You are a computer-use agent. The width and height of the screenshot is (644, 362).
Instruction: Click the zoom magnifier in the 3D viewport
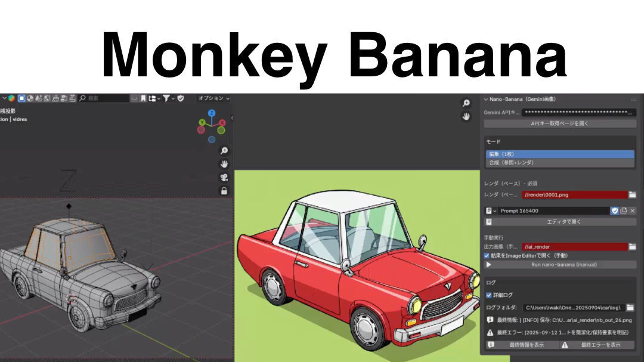click(x=224, y=150)
